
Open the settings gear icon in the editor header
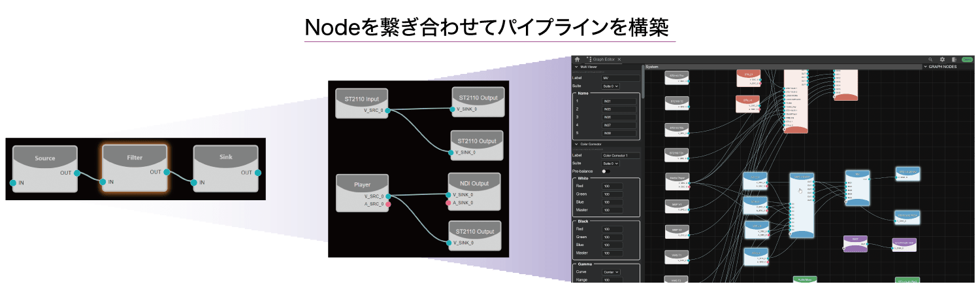pos(943,60)
